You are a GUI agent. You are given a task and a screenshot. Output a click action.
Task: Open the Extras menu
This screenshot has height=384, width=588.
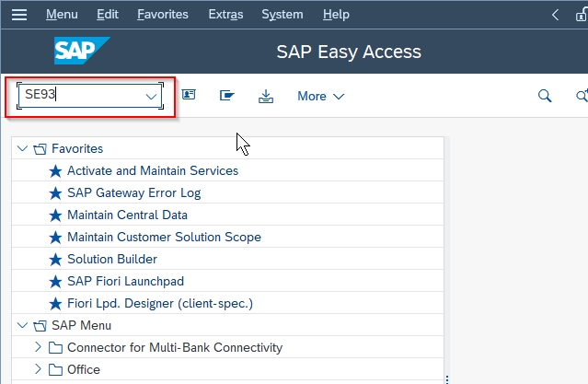225,14
